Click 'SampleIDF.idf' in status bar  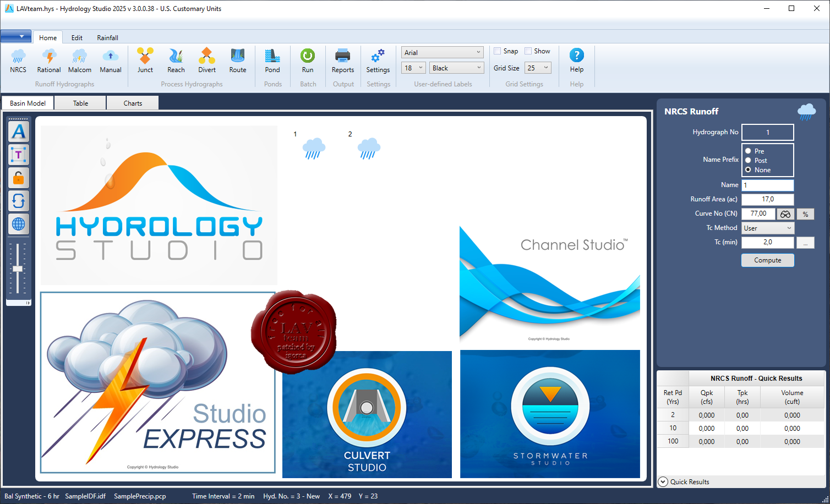tap(85, 496)
